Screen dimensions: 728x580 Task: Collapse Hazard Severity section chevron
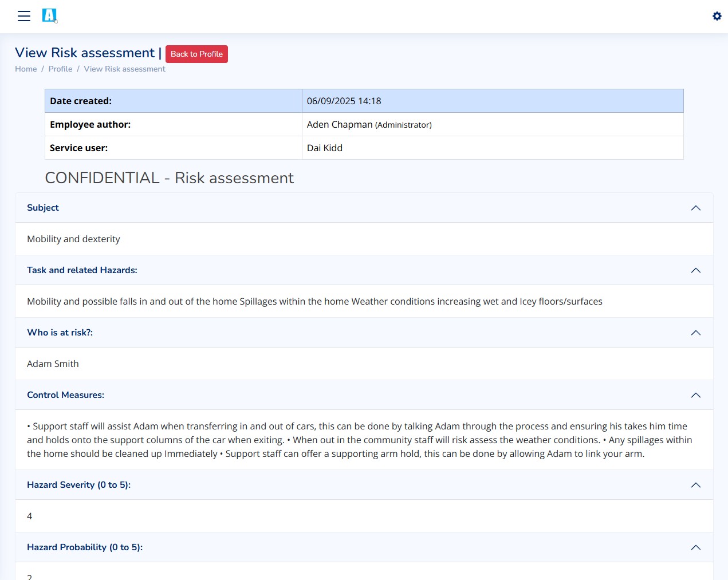(695, 485)
